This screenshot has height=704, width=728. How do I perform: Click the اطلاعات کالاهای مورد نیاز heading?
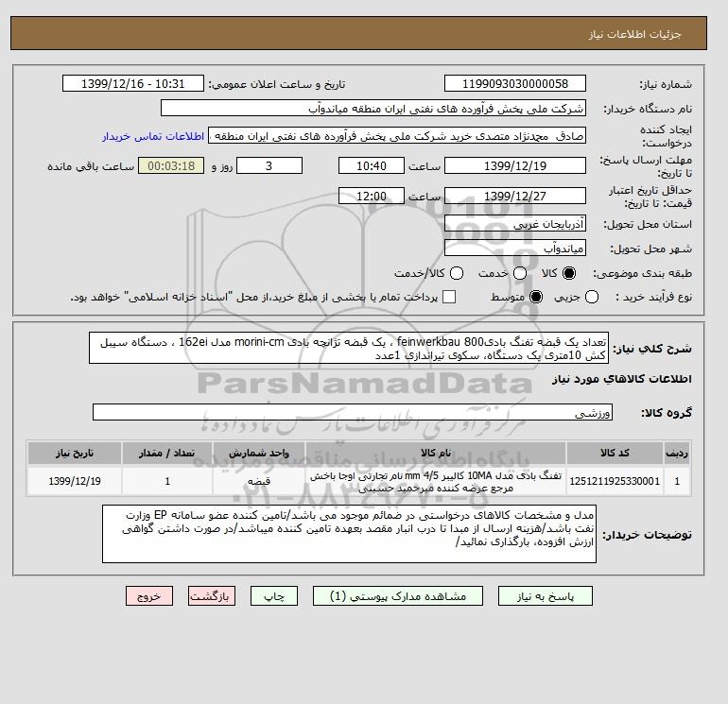coord(622,379)
